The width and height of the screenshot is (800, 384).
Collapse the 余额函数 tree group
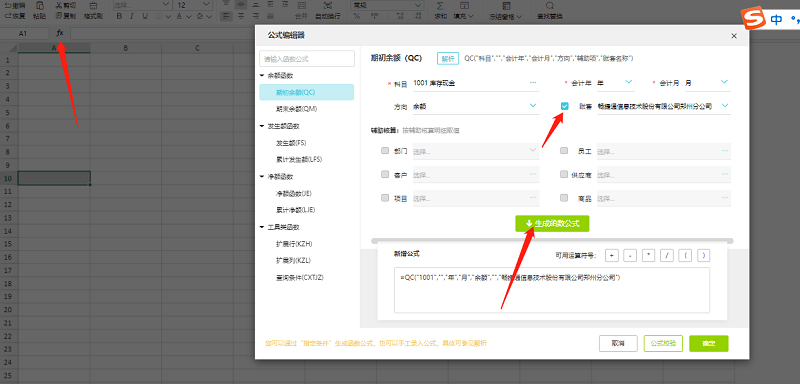pyautogui.click(x=262, y=75)
